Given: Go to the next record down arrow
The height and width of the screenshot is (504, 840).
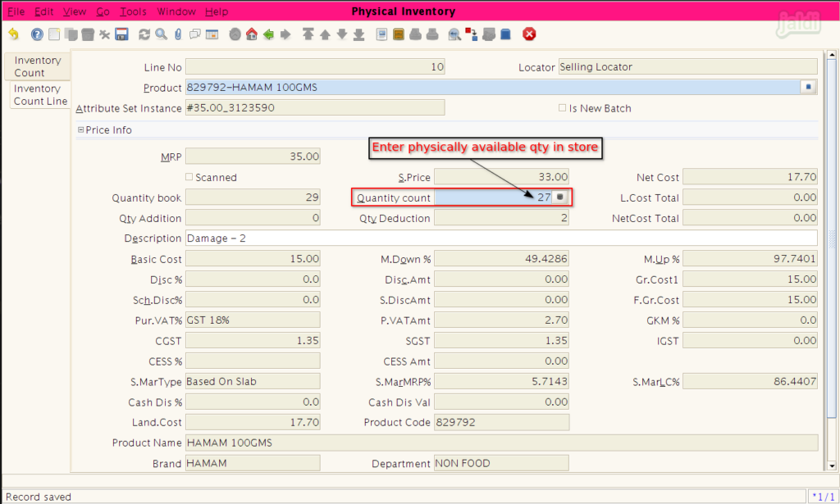Looking at the screenshot, I should [x=342, y=34].
